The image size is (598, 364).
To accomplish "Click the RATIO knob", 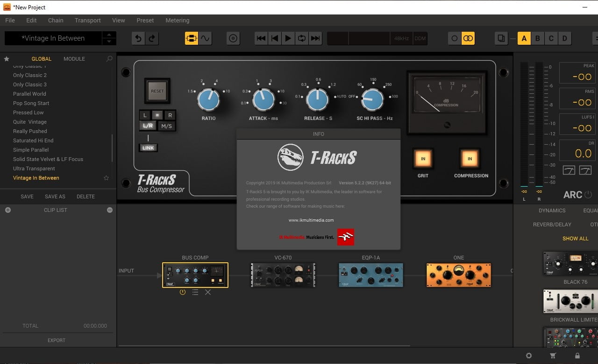I will click(x=208, y=99).
